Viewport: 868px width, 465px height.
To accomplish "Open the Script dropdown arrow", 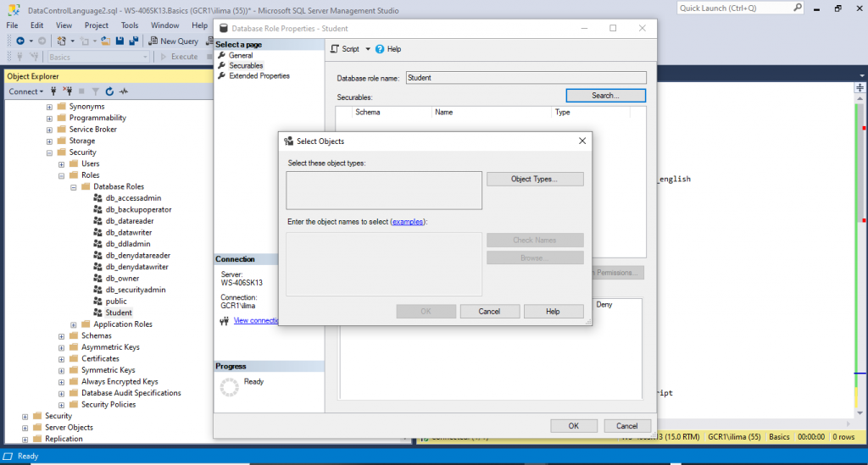I will click(x=368, y=49).
